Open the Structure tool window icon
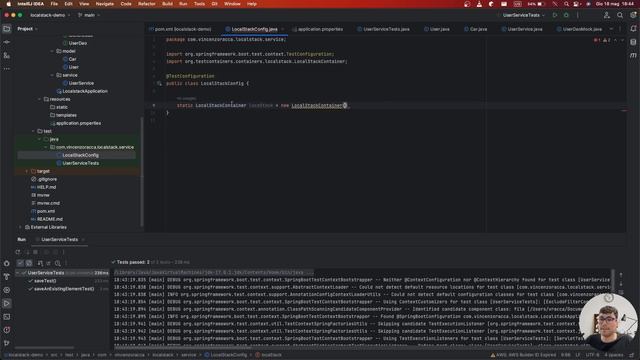The width and height of the screenshot is (640, 360). coord(7,56)
